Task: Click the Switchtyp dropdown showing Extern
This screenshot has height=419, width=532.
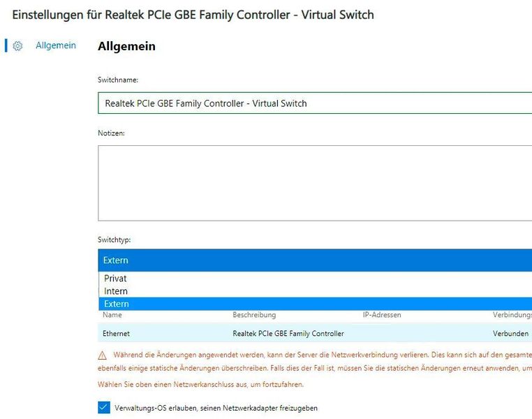Action: [315, 260]
